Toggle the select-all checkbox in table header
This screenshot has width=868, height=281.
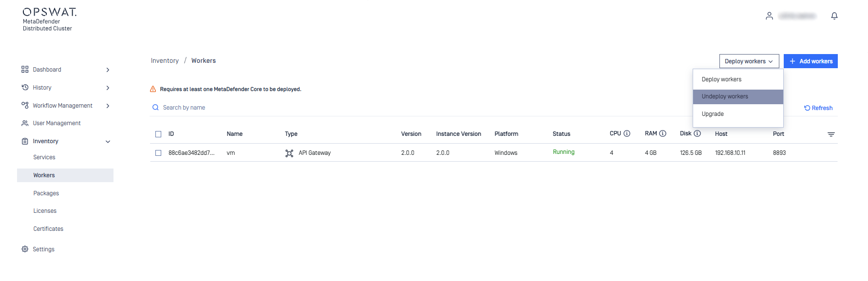click(158, 134)
